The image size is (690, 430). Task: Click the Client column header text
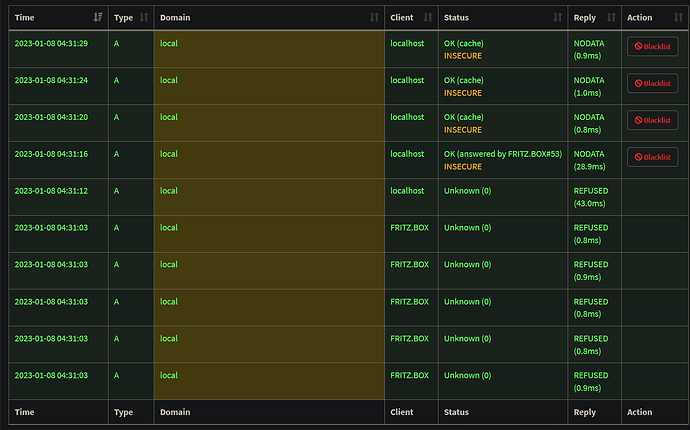pos(402,18)
